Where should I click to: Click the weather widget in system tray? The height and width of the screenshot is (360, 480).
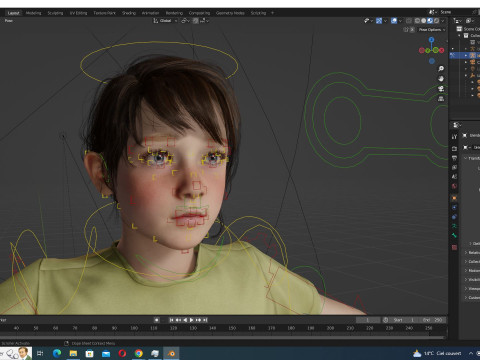437,353
